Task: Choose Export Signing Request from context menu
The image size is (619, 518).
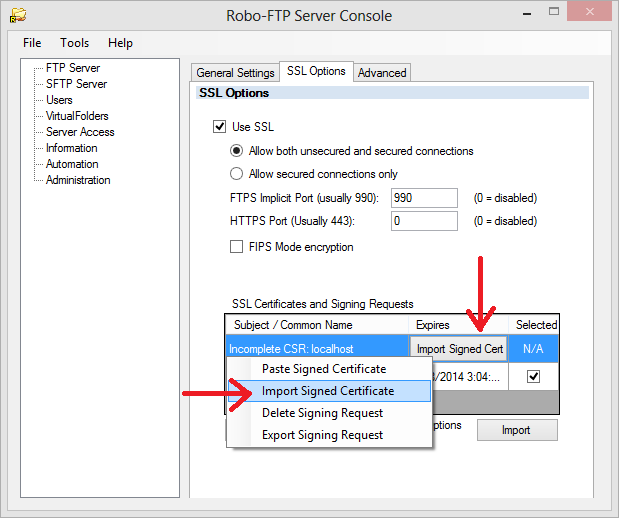Action: [x=329, y=435]
